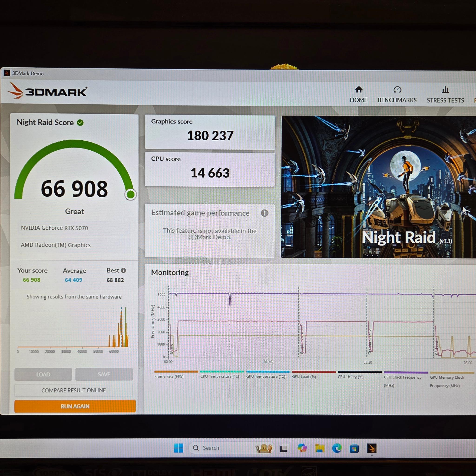Screen dimensions: 476x476
Task: Click the search highlight image in taskbar
Action: tap(264, 448)
